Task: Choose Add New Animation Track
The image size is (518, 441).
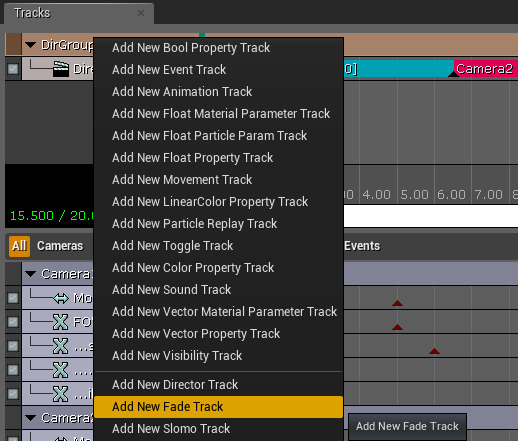Action: point(219,92)
